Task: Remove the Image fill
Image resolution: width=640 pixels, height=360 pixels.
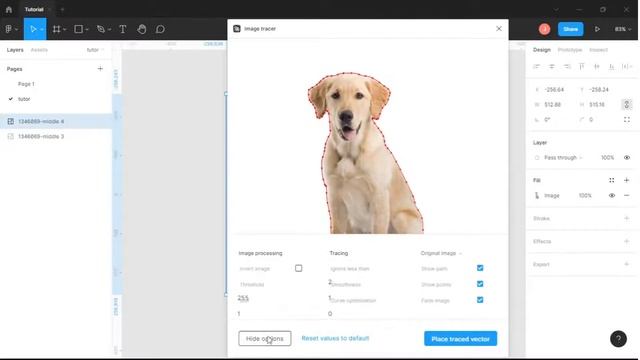Action: [627, 196]
